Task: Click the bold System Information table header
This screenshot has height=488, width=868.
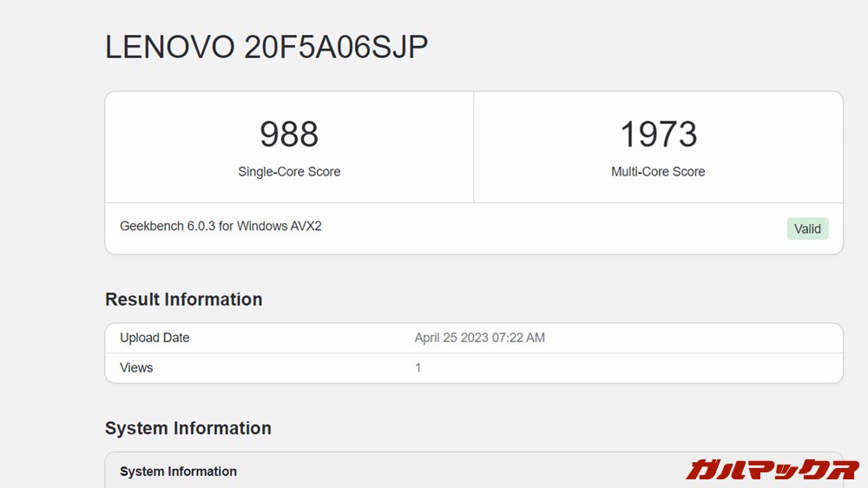Action: coord(178,472)
